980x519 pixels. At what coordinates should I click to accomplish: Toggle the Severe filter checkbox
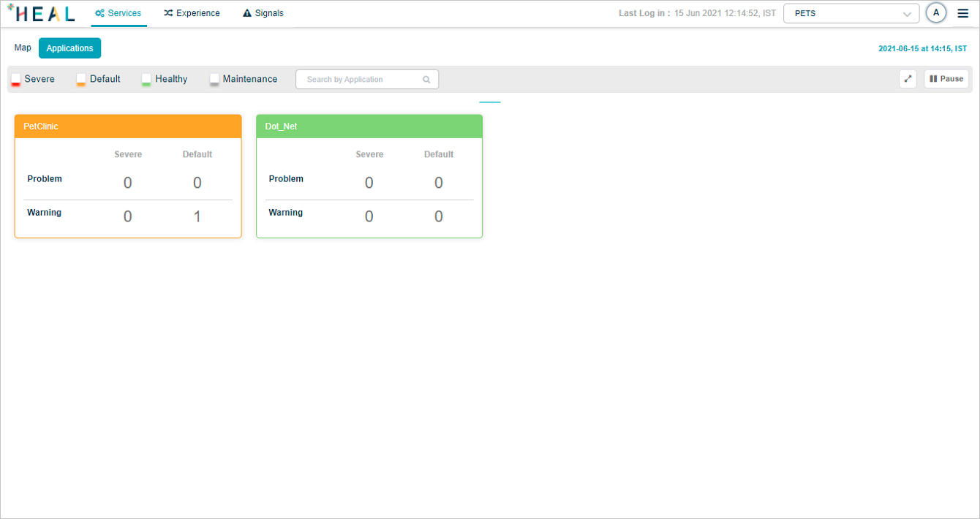(x=15, y=79)
